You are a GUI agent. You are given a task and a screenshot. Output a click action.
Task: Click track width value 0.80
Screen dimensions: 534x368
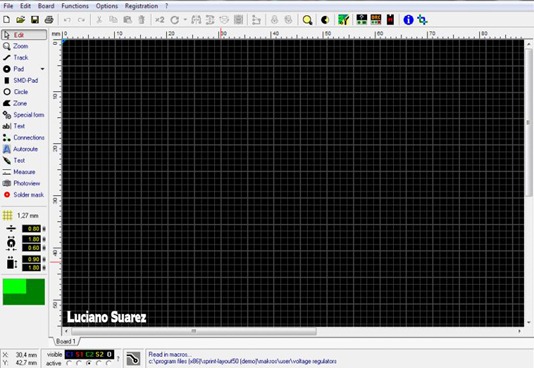pyautogui.click(x=31, y=228)
